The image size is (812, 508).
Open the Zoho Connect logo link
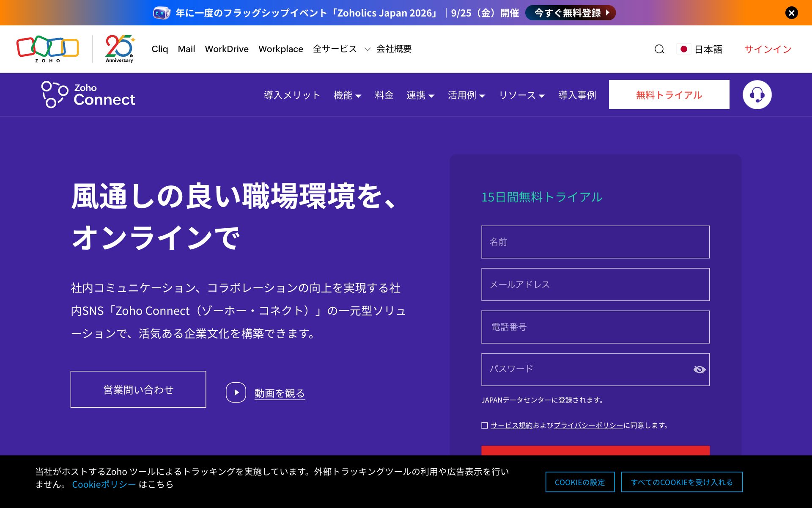coord(88,95)
